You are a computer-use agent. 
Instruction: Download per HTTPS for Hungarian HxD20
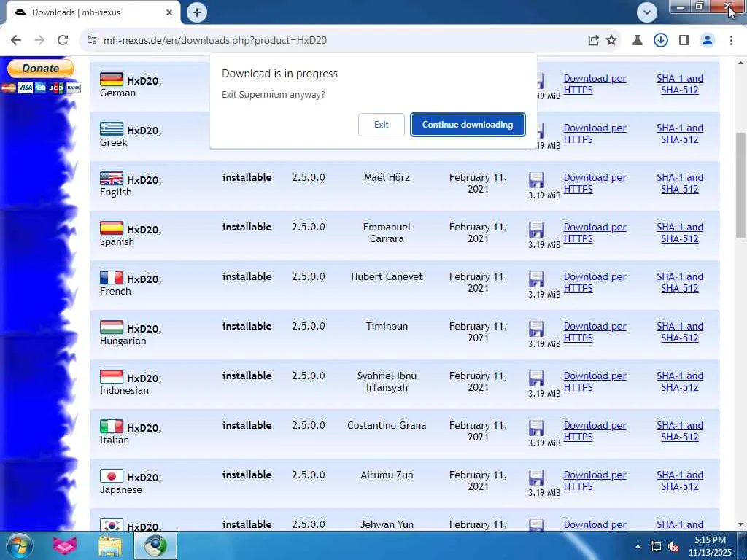[x=595, y=332]
